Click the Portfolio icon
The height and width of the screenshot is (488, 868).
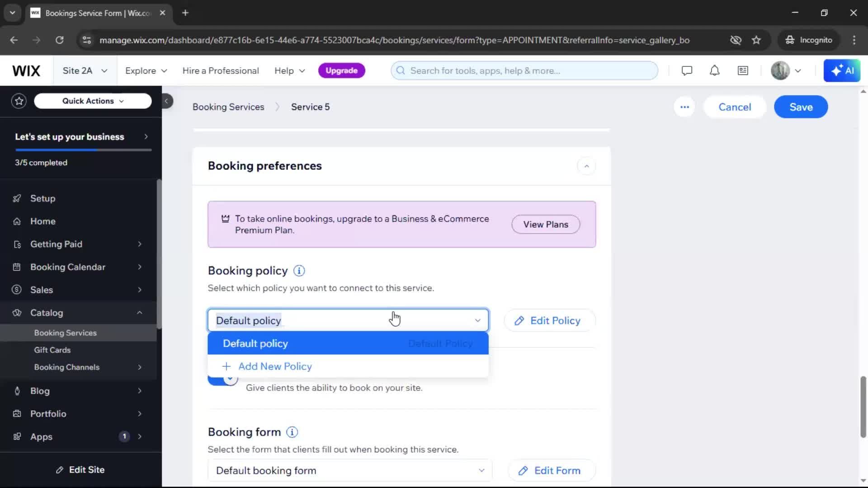coord(17,414)
